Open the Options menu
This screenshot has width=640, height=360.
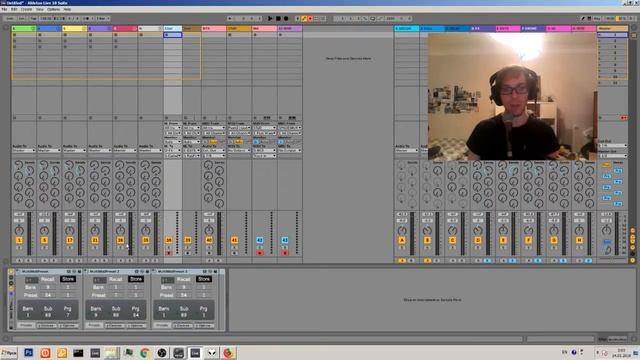(53, 9)
